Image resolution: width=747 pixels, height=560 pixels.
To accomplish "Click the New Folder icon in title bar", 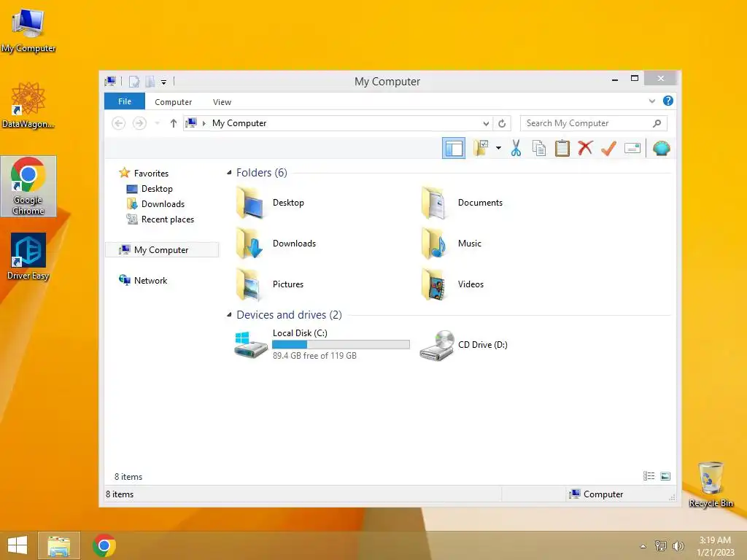I will (150, 82).
